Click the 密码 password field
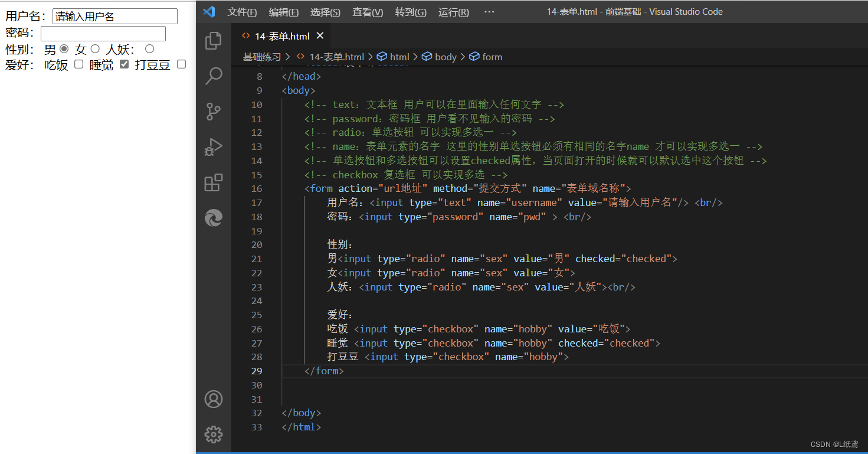 103,34
